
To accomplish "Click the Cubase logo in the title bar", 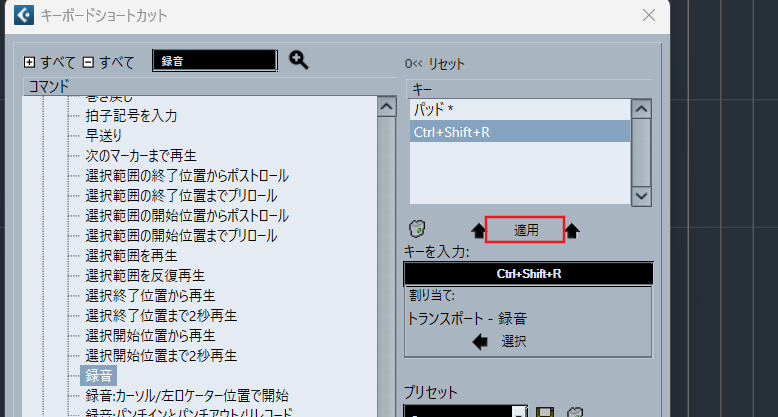I will point(24,15).
